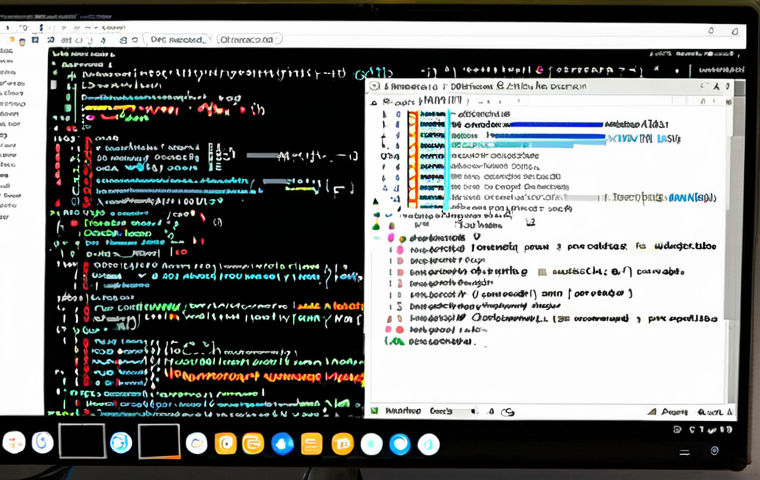
Task: Click the green icon at panel's bottom-left corner
Action: [x=375, y=410]
